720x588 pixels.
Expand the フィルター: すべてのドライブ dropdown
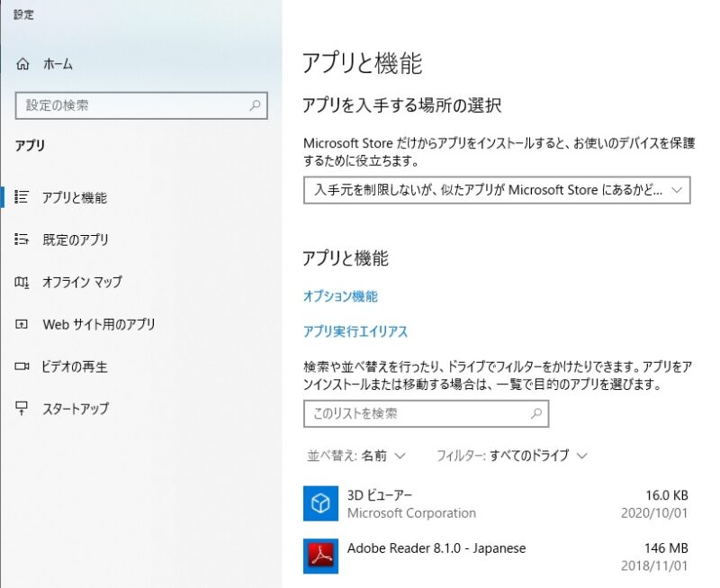coord(512,456)
